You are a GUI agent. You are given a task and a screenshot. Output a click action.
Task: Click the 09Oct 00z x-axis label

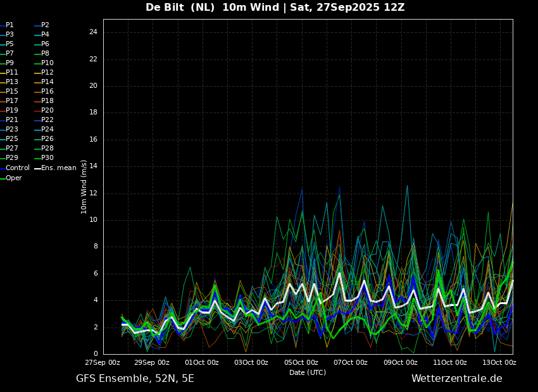pos(401,362)
